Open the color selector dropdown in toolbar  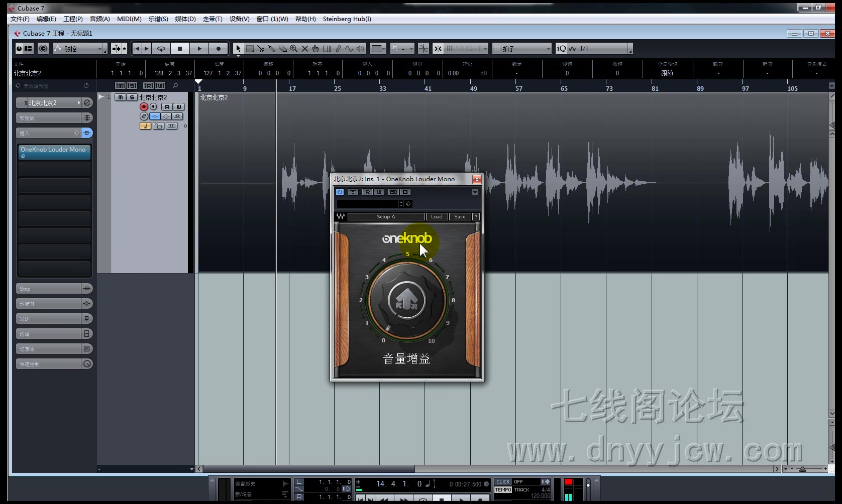(378, 49)
